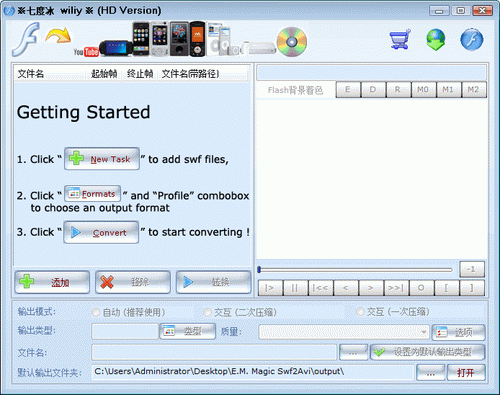Click the 移除 remove button
Viewport: 500px width, 395px height.
133,282
